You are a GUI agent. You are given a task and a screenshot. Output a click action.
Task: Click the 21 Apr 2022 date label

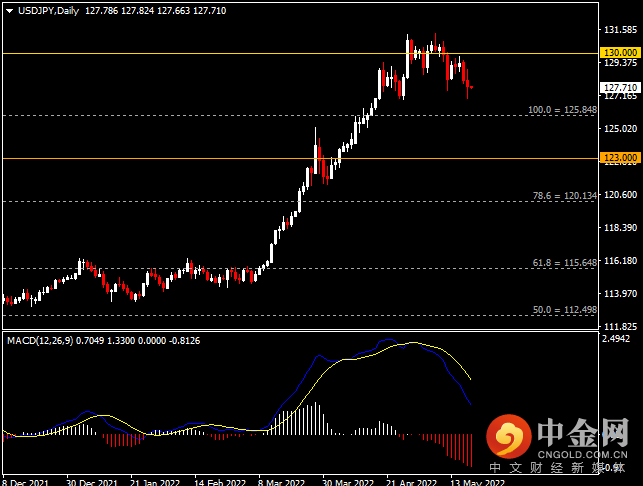click(x=411, y=482)
